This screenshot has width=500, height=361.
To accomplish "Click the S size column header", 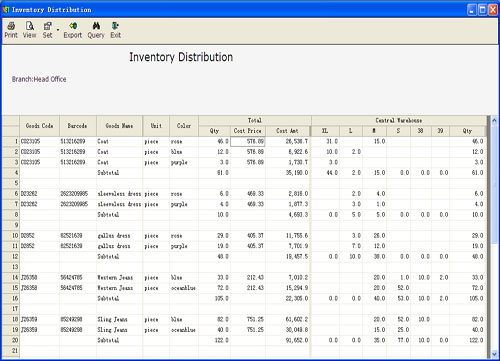I will pos(398,131).
